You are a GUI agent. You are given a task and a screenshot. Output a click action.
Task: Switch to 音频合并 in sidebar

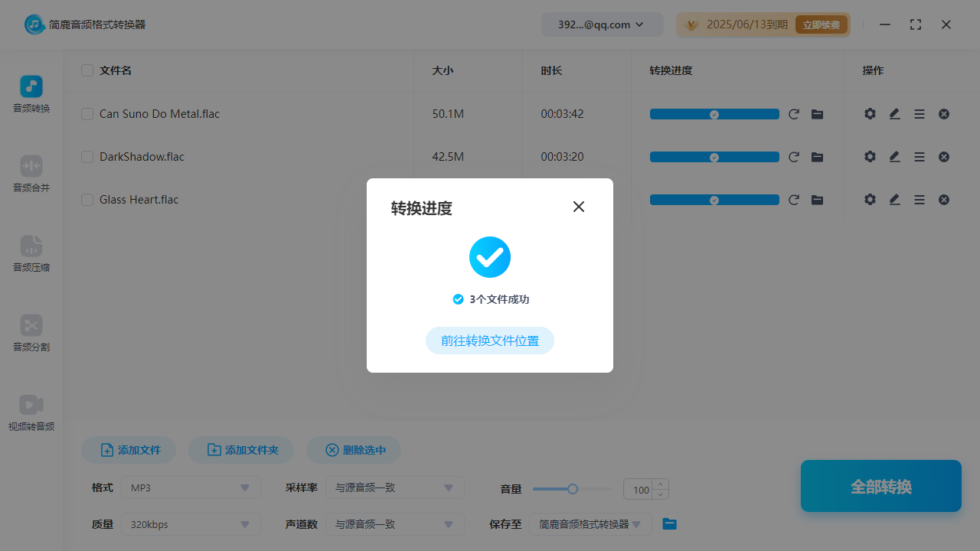pos(31,174)
